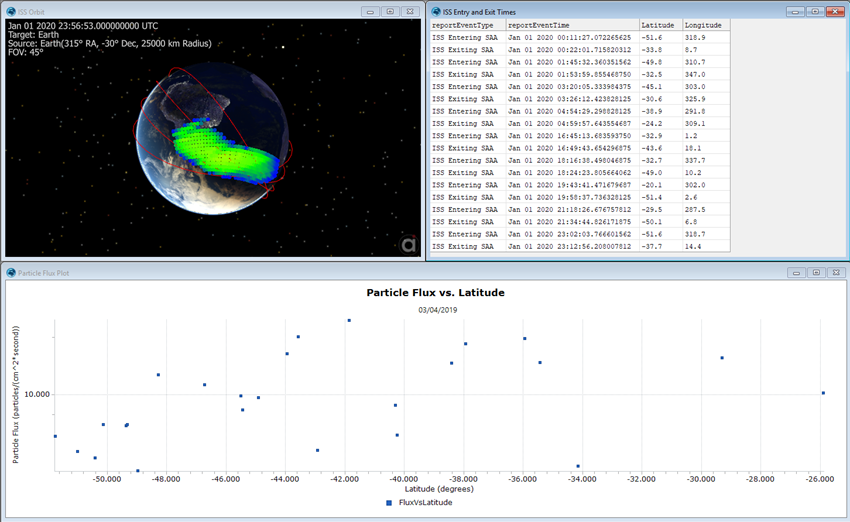Click the ISS Orbit window title icon
850x522 pixels.
(x=11, y=11)
